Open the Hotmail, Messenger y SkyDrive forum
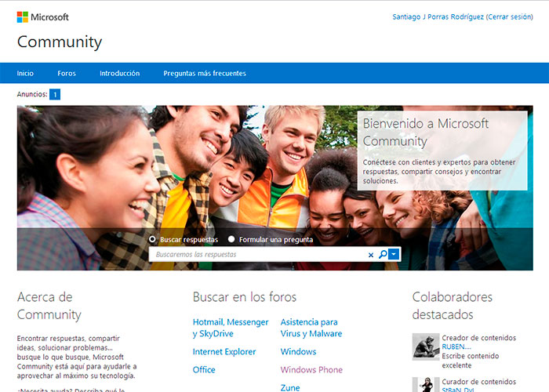 [231, 328]
